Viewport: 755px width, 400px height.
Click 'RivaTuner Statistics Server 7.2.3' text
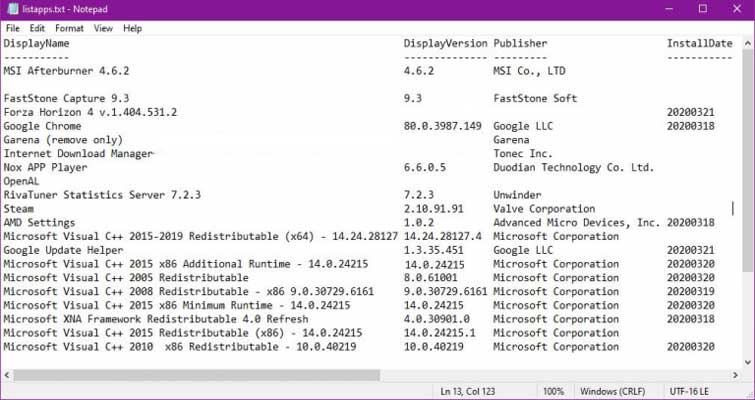[102, 195]
